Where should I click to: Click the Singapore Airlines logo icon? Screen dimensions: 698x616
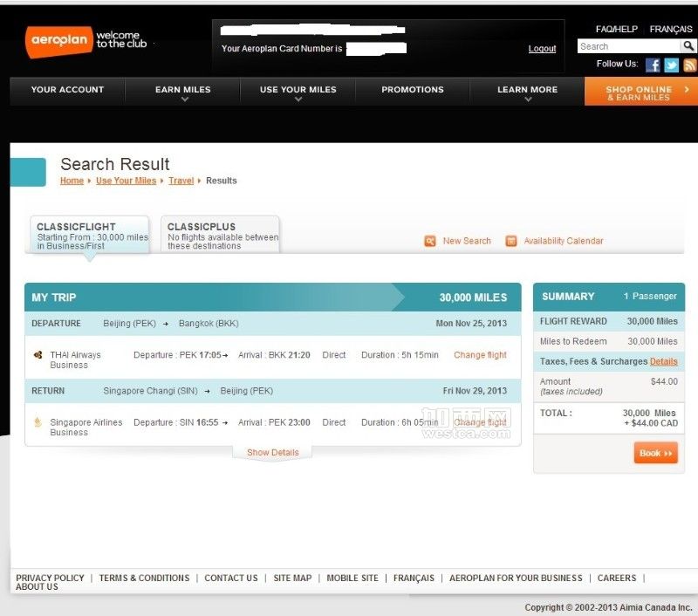click(38, 421)
